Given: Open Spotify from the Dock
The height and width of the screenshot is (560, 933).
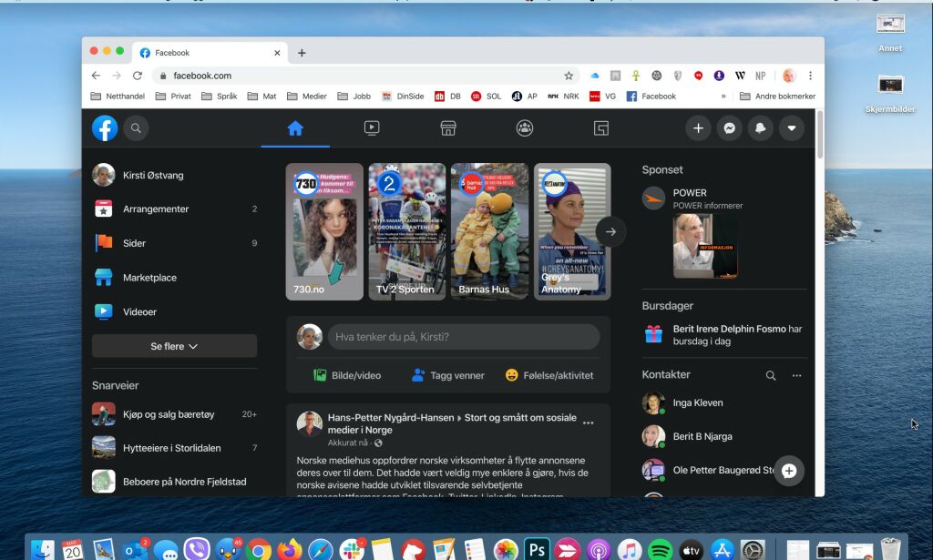Looking at the screenshot, I should tap(660, 549).
